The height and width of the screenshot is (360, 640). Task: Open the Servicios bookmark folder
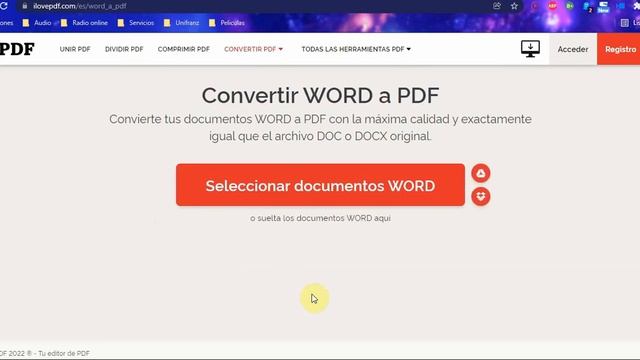136,23
